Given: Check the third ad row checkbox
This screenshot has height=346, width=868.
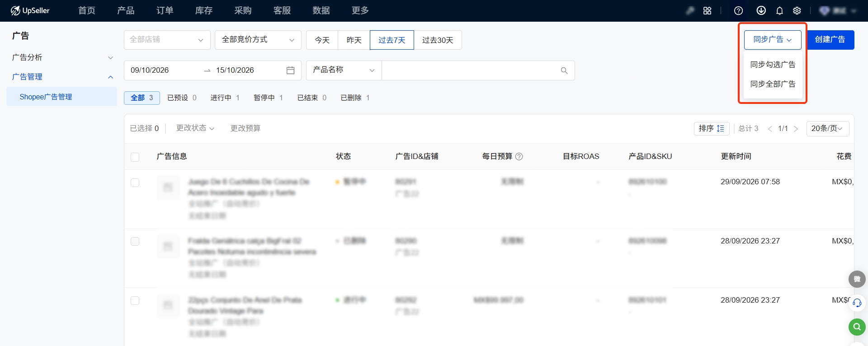Looking at the screenshot, I should click(x=135, y=300).
